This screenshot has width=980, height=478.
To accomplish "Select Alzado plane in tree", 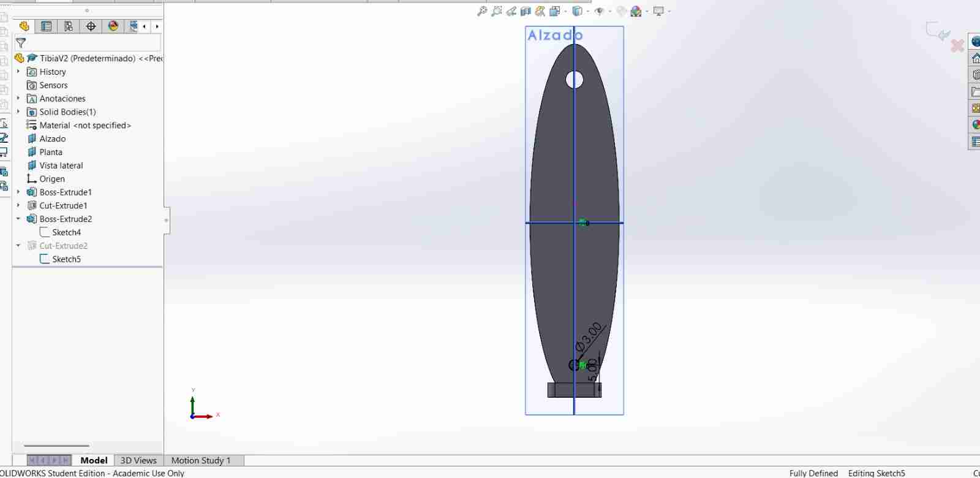I will tap(47, 138).
